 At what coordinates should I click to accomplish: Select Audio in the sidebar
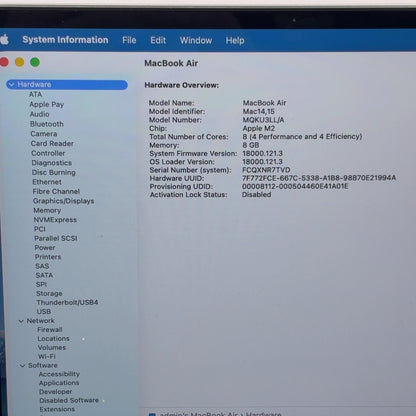pyautogui.click(x=40, y=114)
